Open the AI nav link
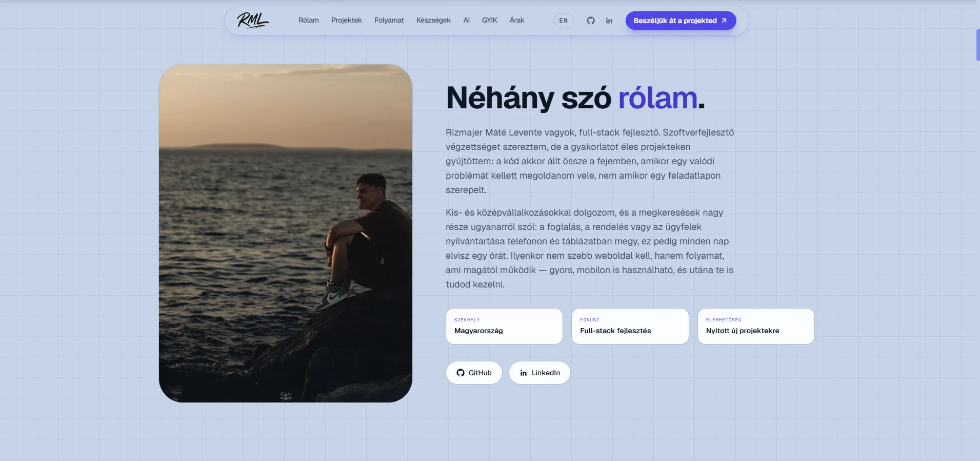This screenshot has width=980, height=461. (467, 21)
